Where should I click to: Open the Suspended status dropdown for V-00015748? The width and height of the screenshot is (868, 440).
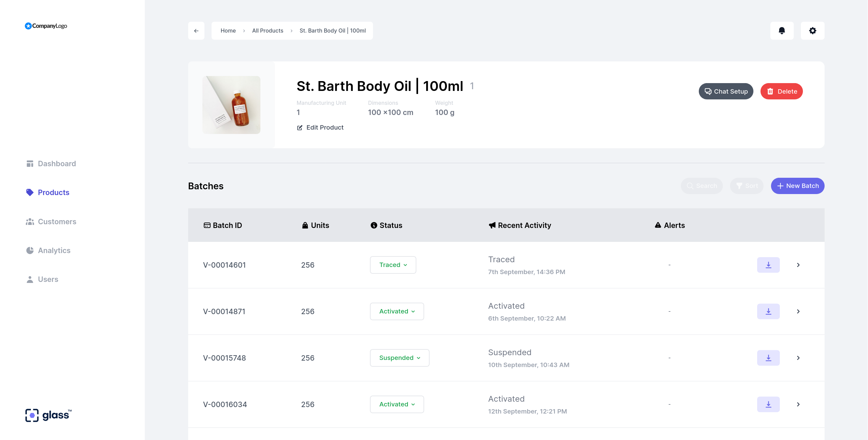point(399,358)
